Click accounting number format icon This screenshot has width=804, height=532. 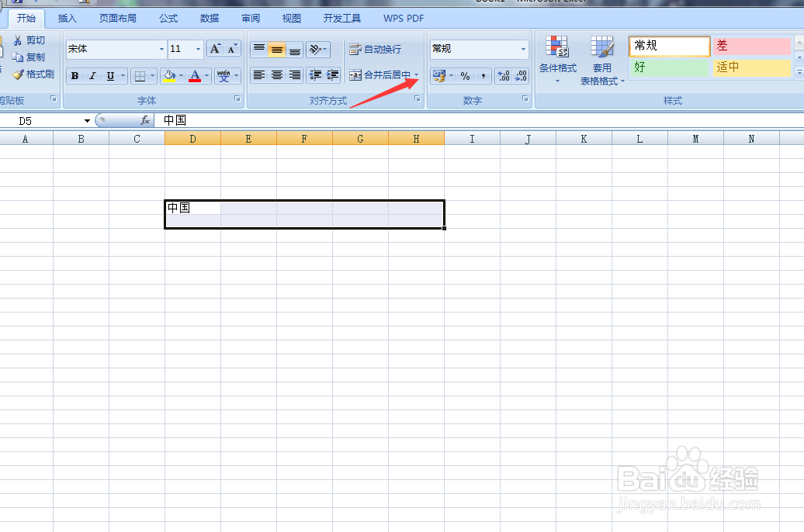click(x=439, y=76)
